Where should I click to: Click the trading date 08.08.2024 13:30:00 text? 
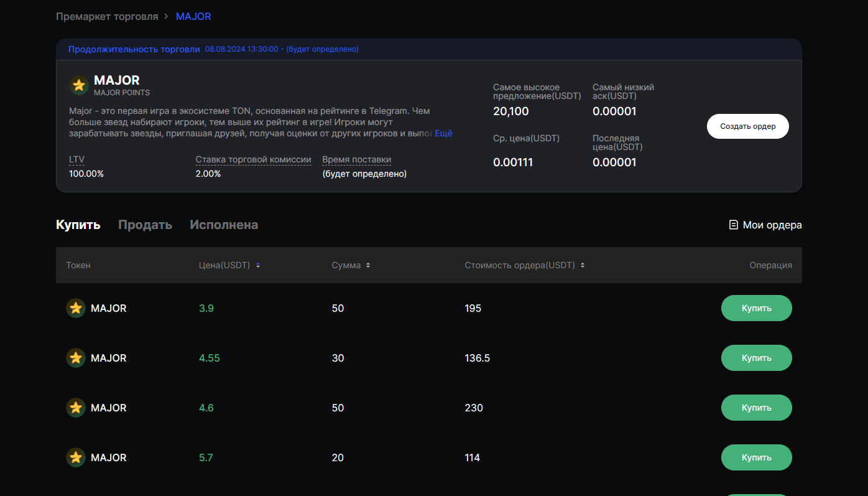tap(242, 49)
